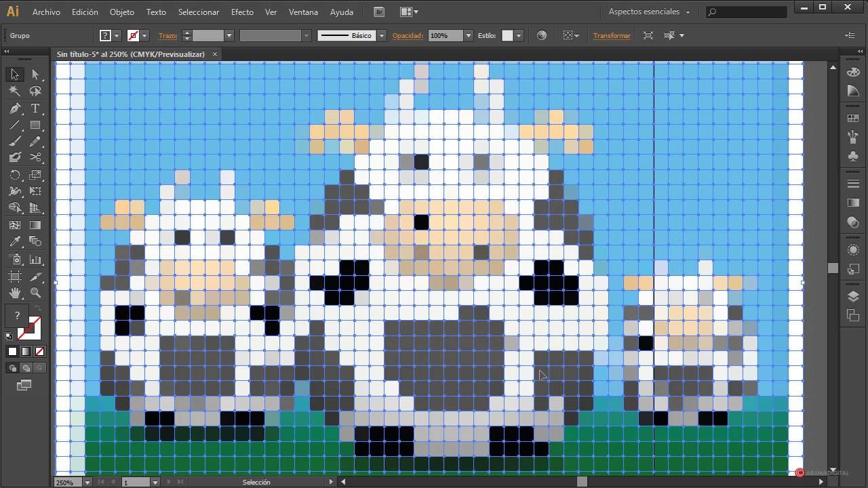868x488 pixels.
Task: Open the Layers panel icon
Action: click(x=853, y=296)
